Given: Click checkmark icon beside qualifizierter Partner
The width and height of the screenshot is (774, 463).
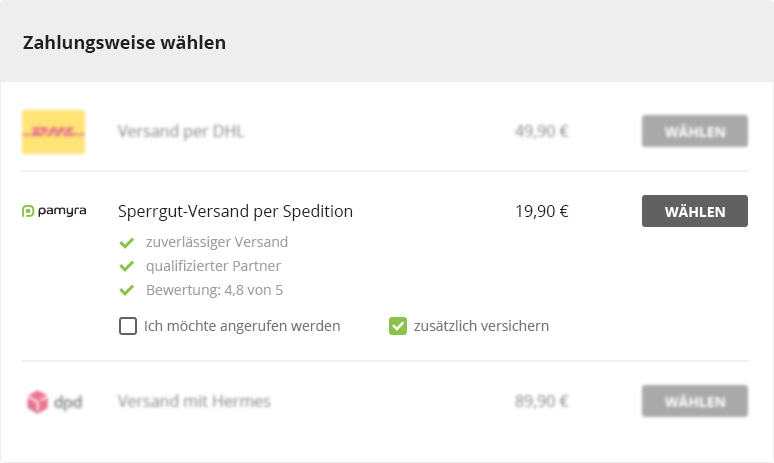Looking at the screenshot, I should point(127,266).
